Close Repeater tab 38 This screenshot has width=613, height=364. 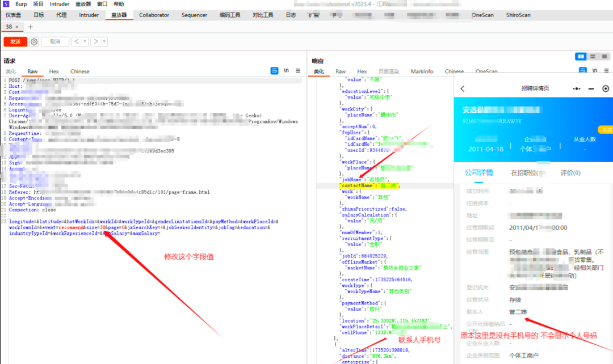point(17,27)
